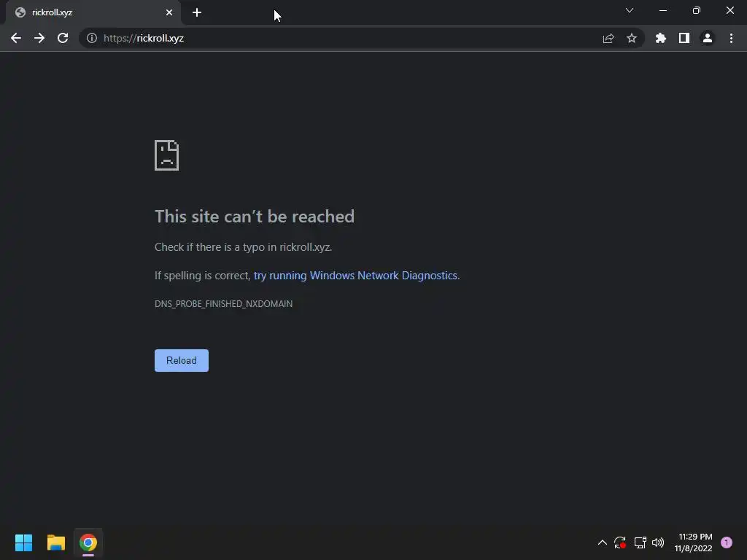Click the sync tray icon with red dot
This screenshot has height=560, width=747.
[620, 542]
